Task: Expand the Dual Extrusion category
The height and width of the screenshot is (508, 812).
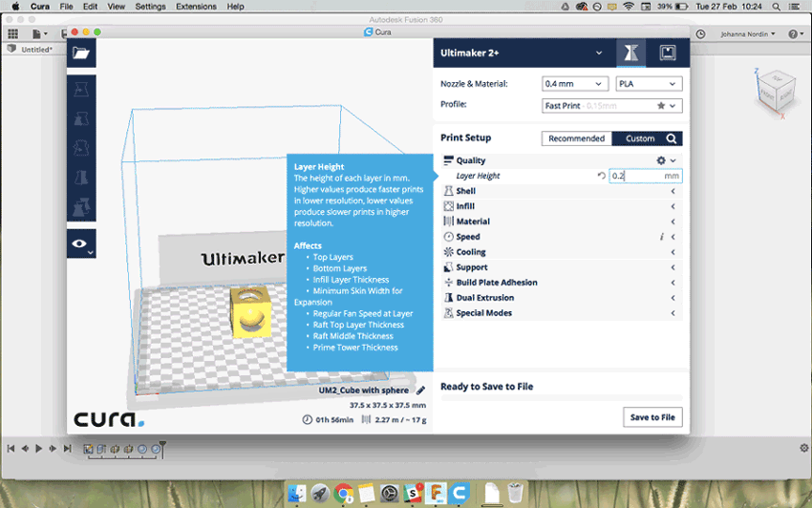Action: click(x=673, y=298)
